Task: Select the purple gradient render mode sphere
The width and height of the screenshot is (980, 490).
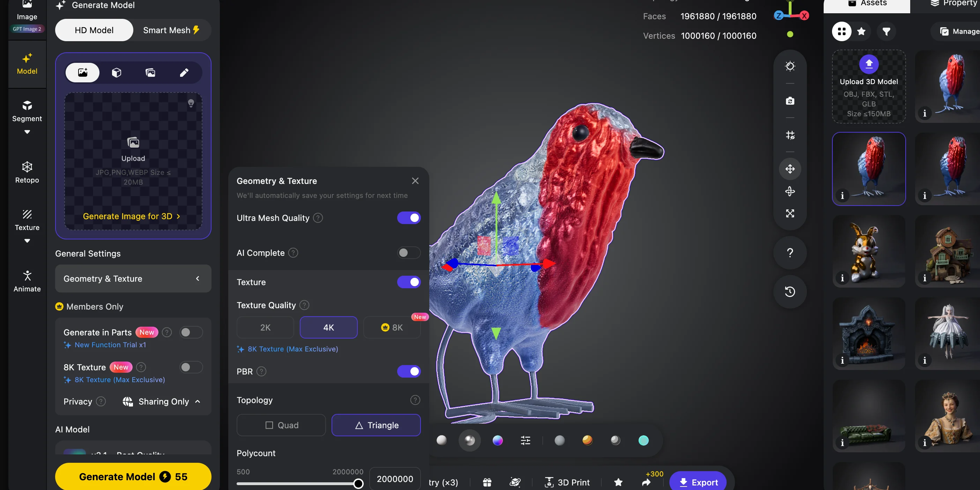Action: point(498,440)
